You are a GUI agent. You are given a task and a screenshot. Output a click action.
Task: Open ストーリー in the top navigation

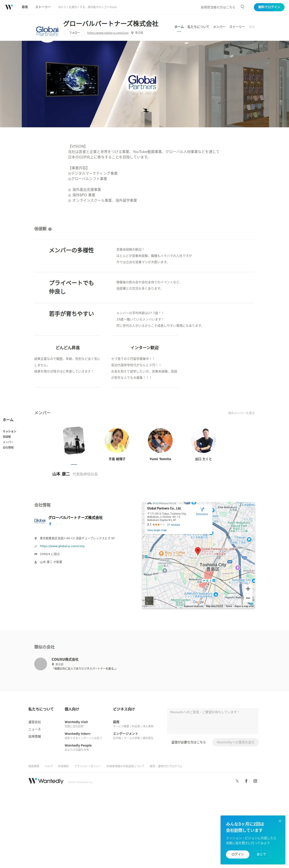pos(43,7)
